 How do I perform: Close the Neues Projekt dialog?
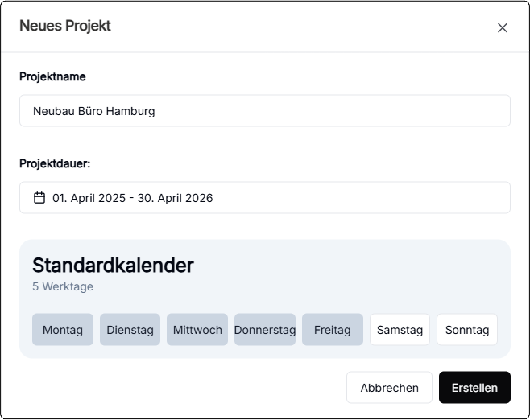tap(503, 27)
